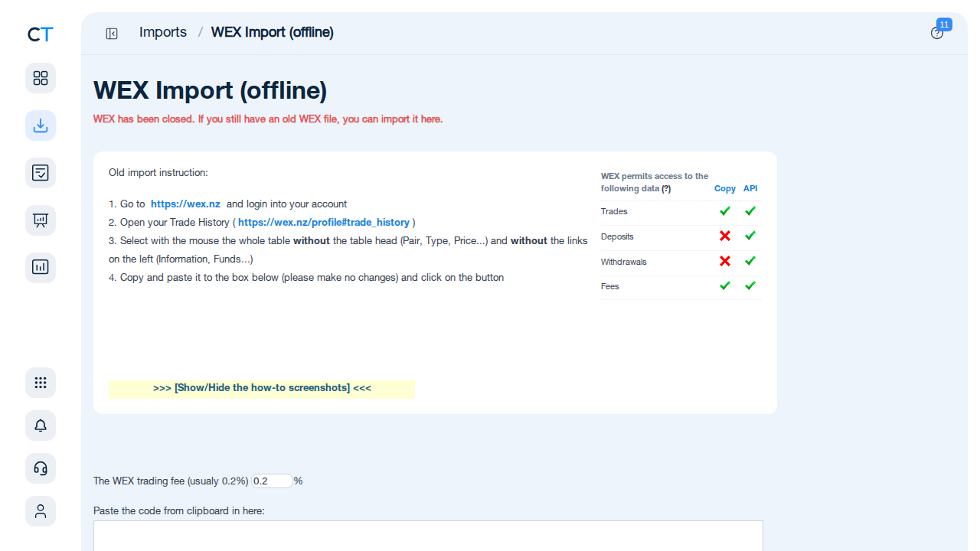This screenshot has height=551, width=980.
Task: Click the red X for Withdrawals Copy
Action: click(x=725, y=261)
